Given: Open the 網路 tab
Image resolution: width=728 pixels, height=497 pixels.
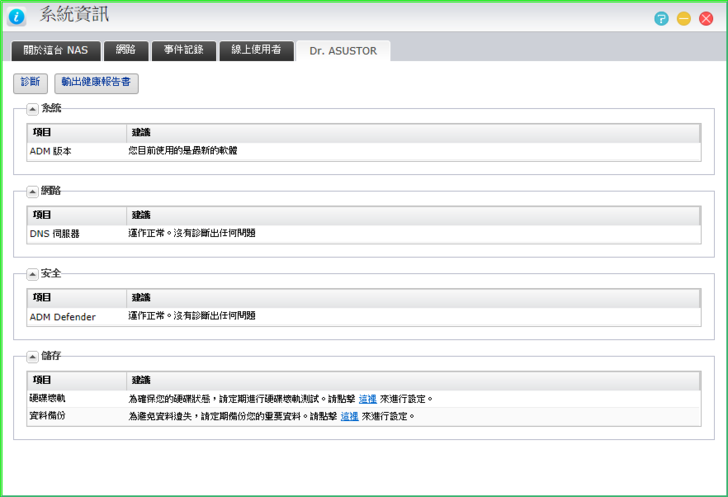Looking at the screenshot, I should [x=126, y=50].
